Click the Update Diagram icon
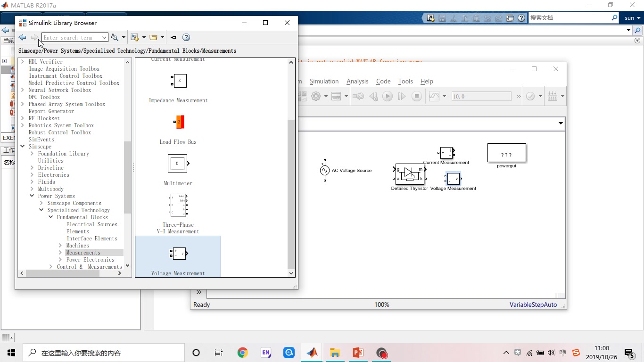Screen dimensions: 644x362 [x=358, y=96]
